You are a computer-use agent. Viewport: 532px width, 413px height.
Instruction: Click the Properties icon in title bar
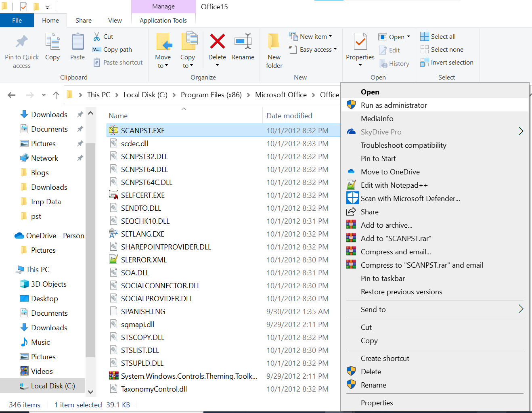[x=24, y=6]
